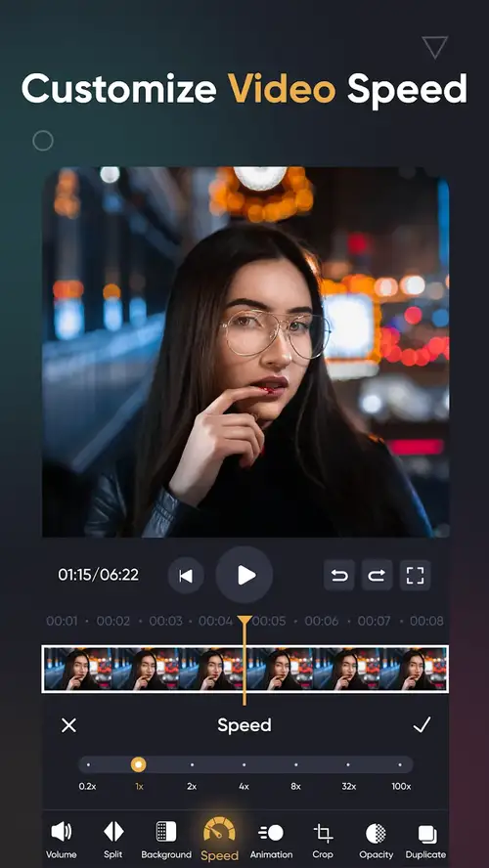Open the Animation tool
This screenshot has height=868, width=489.
[x=271, y=840]
